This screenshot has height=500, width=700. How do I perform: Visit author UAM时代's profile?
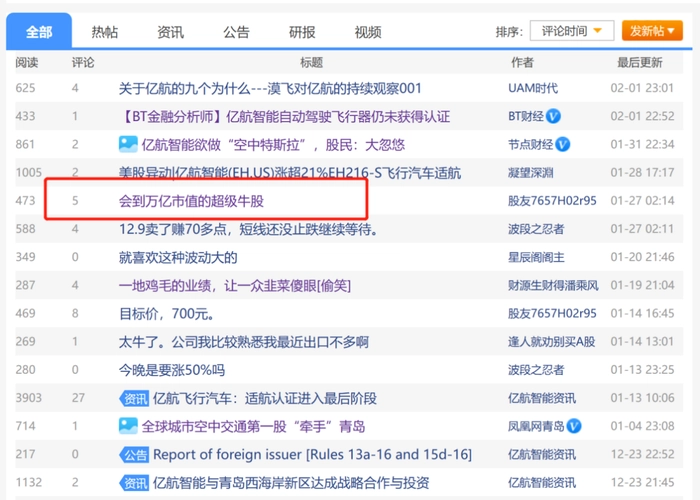click(533, 88)
